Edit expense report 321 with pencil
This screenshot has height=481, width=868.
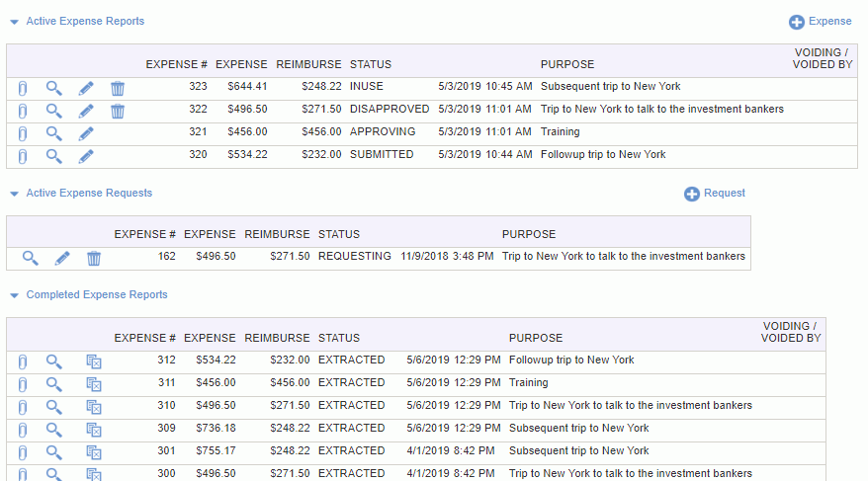[x=86, y=133]
